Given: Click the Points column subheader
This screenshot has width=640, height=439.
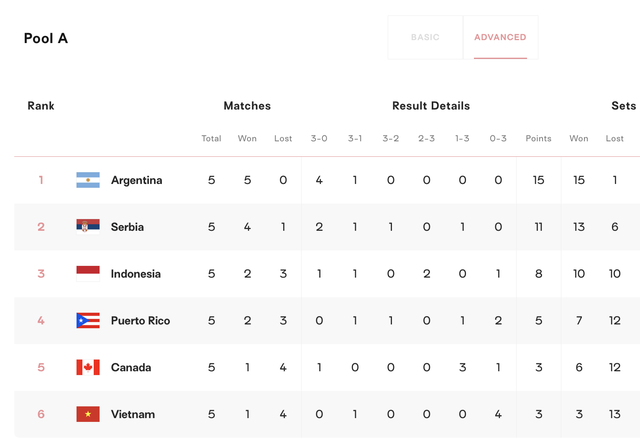Looking at the screenshot, I should coord(538,138).
